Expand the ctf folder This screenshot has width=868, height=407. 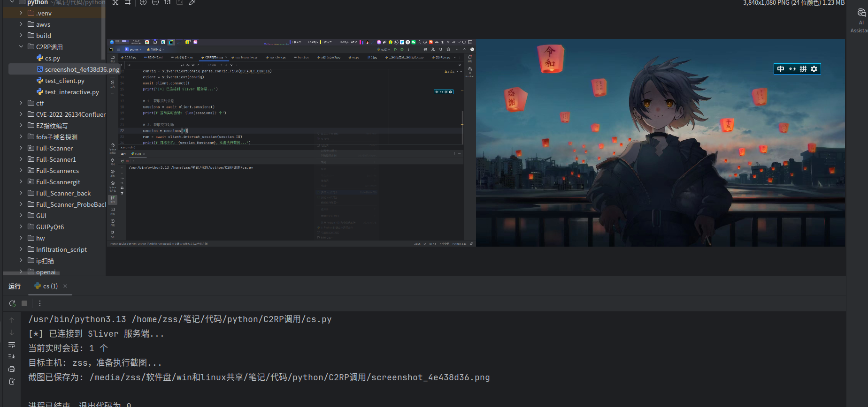pos(21,103)
